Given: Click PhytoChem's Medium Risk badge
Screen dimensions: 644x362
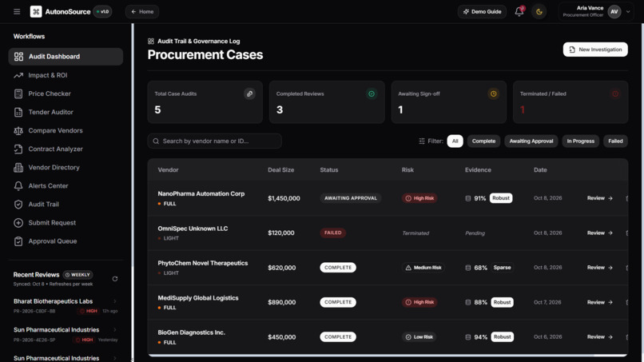Looking at the screenshot, I should (423, 268).
